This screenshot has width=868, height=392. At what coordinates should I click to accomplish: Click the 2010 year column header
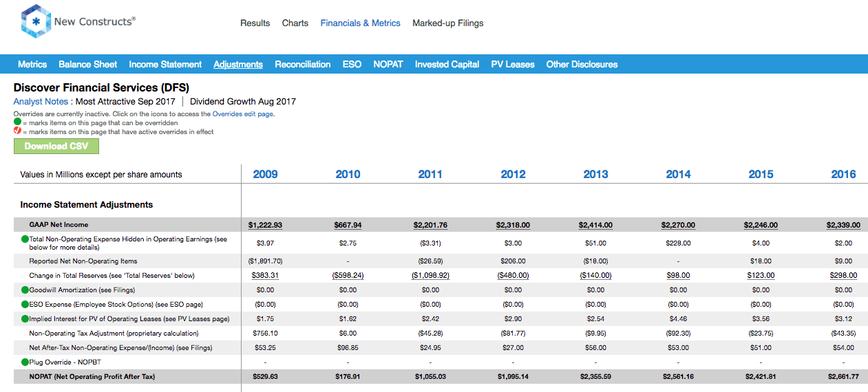[348, 174]
